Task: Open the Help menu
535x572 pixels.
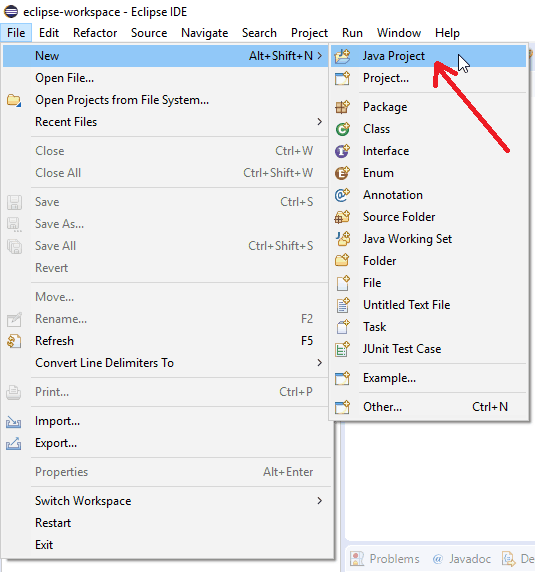Action: pos(447,33)
